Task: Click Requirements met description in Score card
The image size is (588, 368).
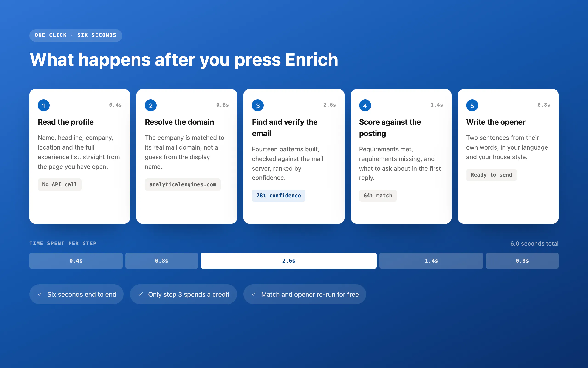Action: (x=400, y=163)
